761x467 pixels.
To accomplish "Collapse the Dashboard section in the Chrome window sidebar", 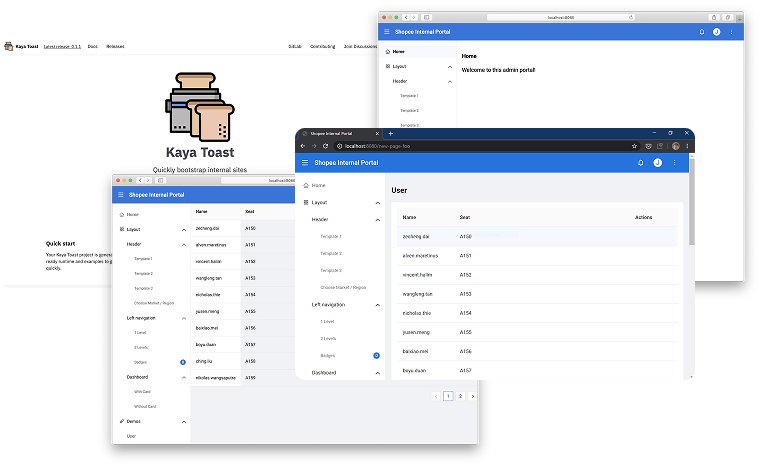I will pyautogui.click(x=378, y=373).
